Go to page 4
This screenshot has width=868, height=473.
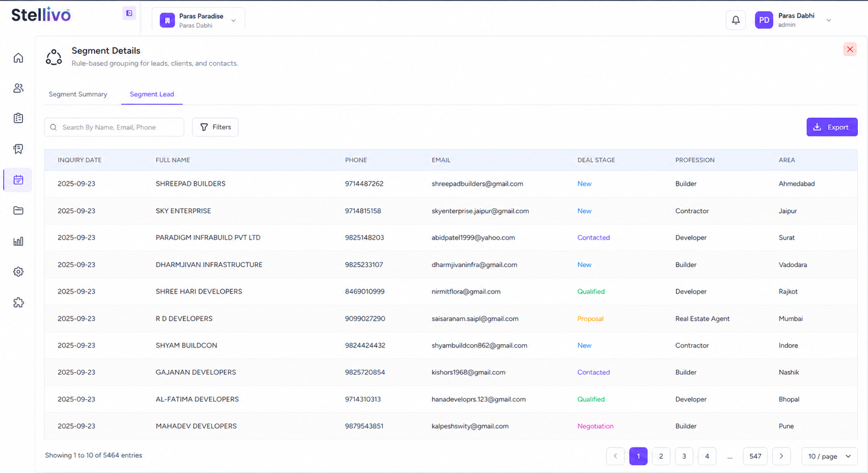(x=707, y=456)
